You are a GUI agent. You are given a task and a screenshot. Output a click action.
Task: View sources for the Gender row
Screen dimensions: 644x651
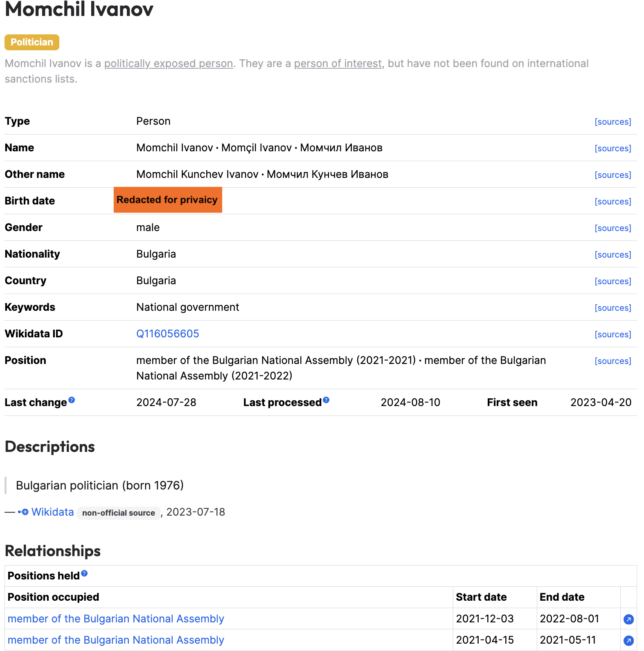(x=613, y=228)
